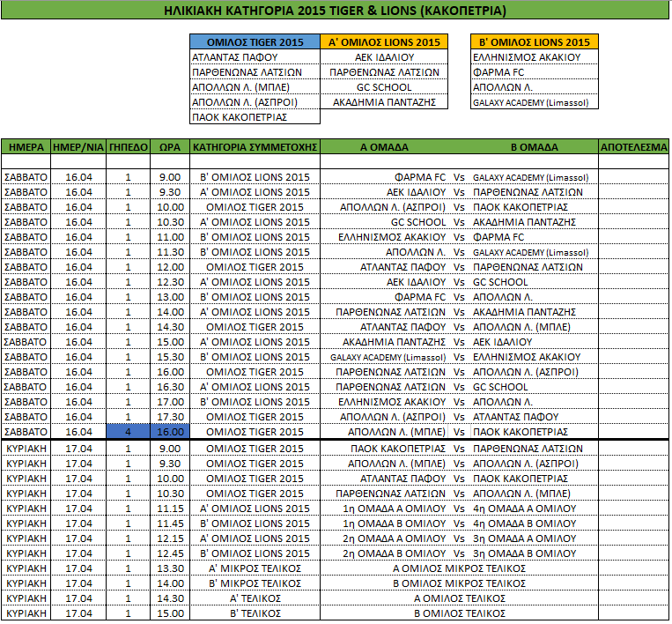The image size is (672, 624).
Task: Click 'GALAXY ACADEMY (Limassol)' in the Saturday 15.30 match
Action: (388, 357)
